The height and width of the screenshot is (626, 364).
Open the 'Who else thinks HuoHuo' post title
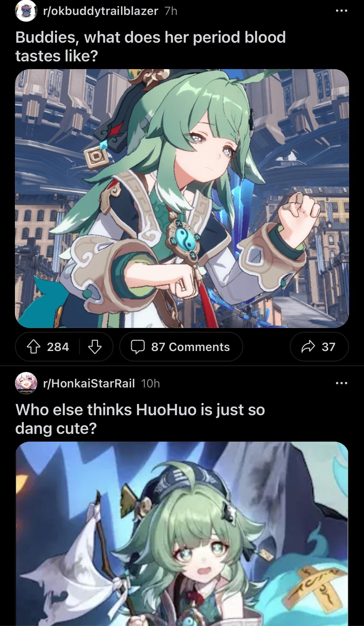click(x=140, y=419)
